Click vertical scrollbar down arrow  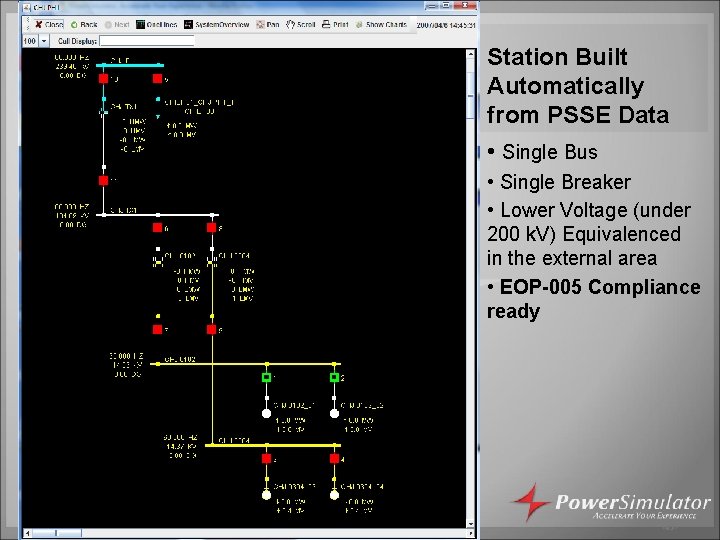tap(471, 523)
